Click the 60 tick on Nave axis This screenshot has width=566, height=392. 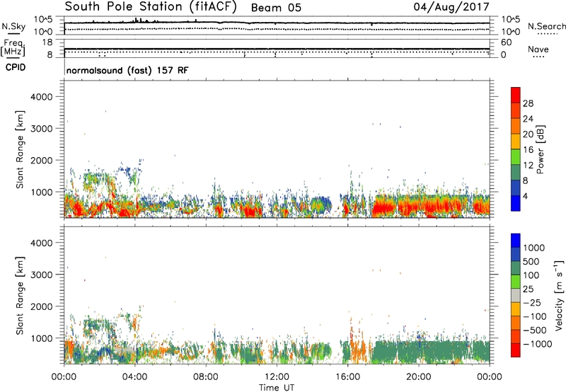[506, 42]
